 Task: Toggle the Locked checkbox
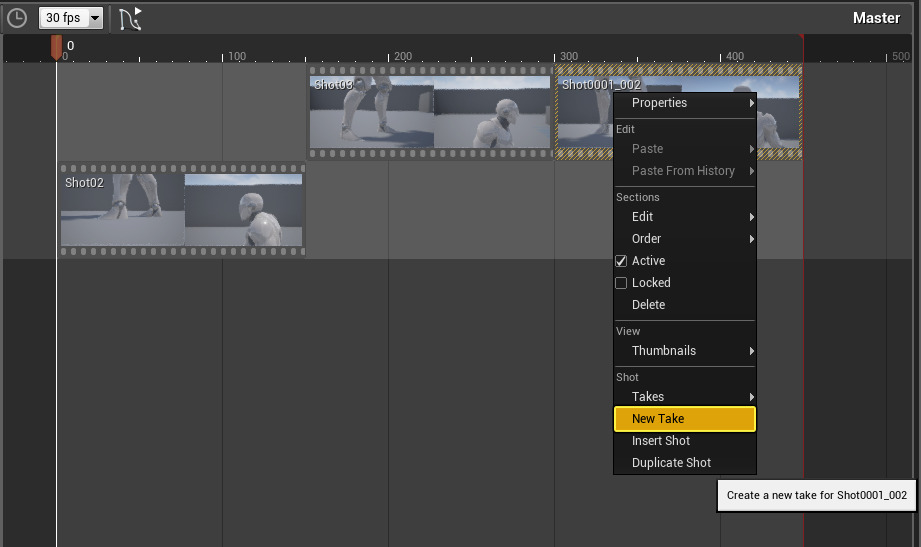[621, 283]
